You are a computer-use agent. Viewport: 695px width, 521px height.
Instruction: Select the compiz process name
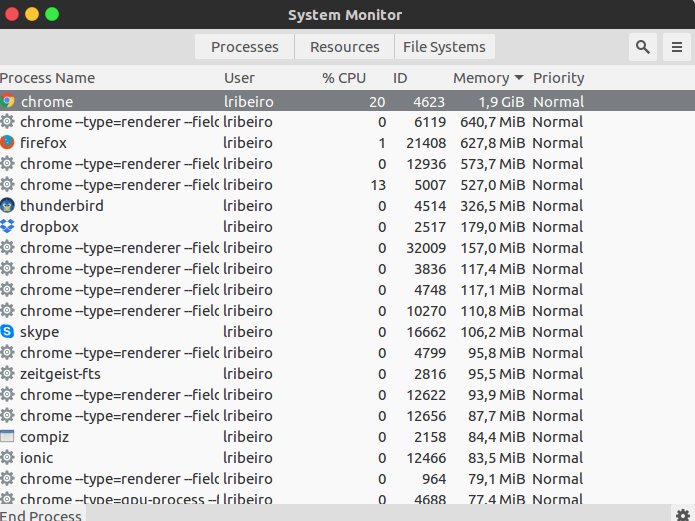44,437
